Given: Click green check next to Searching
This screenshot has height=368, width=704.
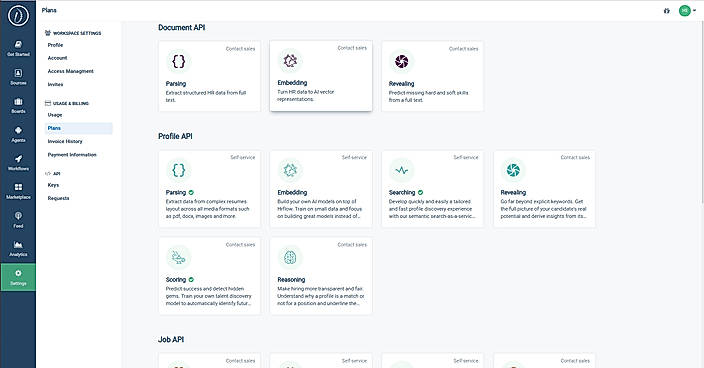Looking at the screenshot, I should (420, 193).
